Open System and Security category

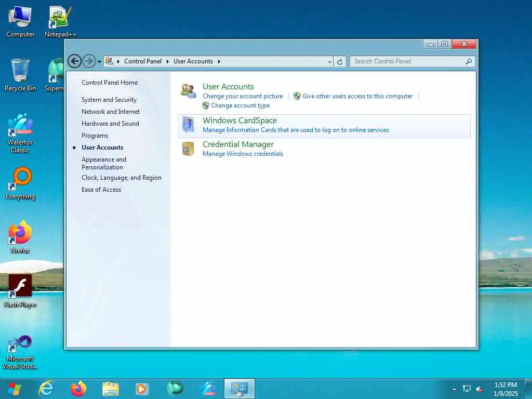coord(109,100)
